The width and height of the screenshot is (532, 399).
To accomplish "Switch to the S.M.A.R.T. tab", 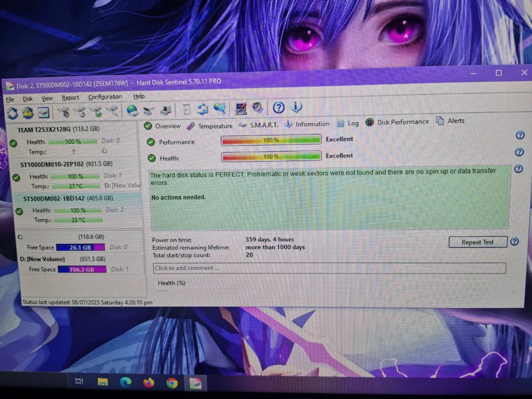I will point(258,125).
